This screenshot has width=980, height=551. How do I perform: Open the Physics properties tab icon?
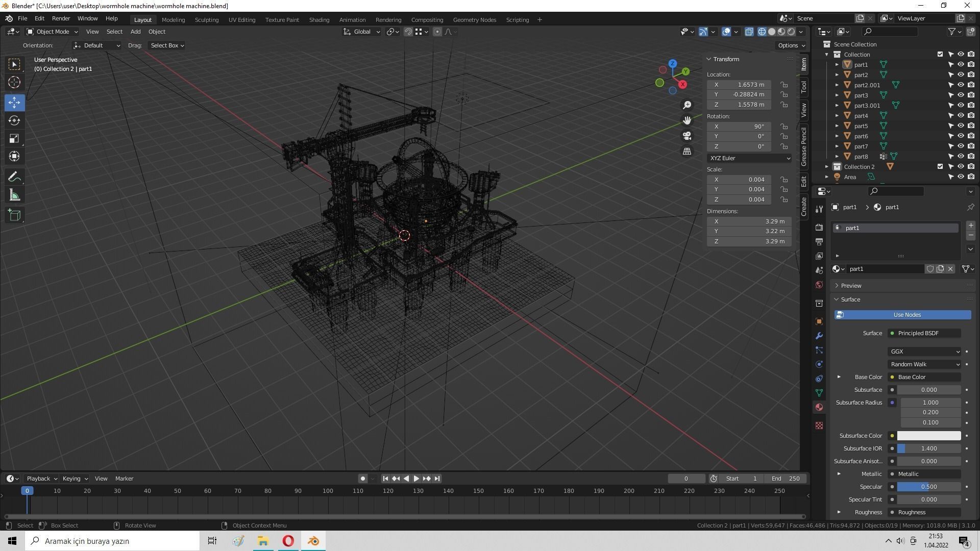pyautogui.click(x=819, y=364)
